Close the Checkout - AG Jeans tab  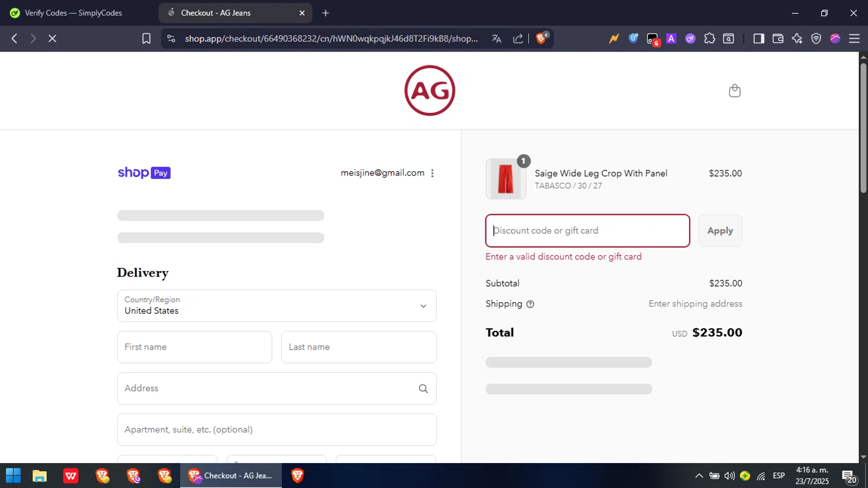(301, 13)
